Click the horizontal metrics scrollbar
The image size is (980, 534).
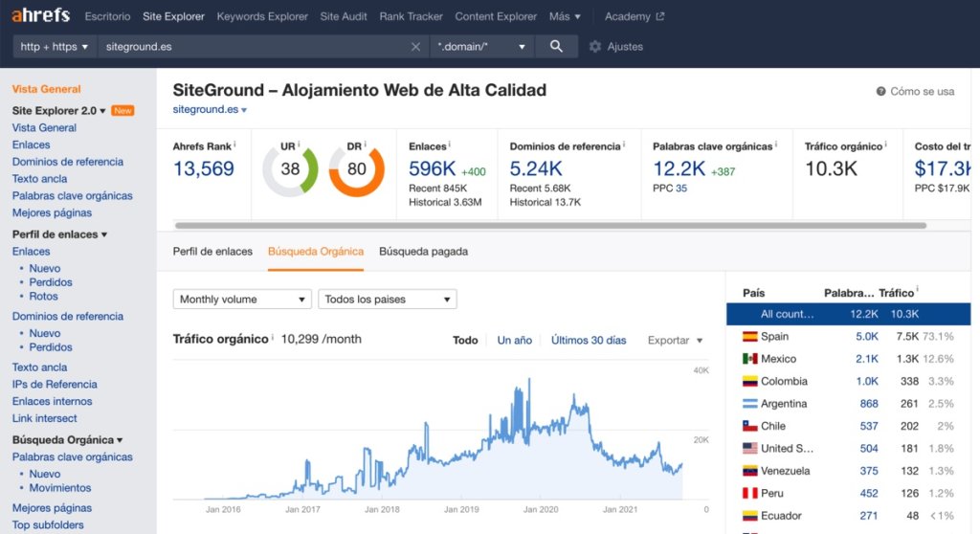[x=550, y=225]
